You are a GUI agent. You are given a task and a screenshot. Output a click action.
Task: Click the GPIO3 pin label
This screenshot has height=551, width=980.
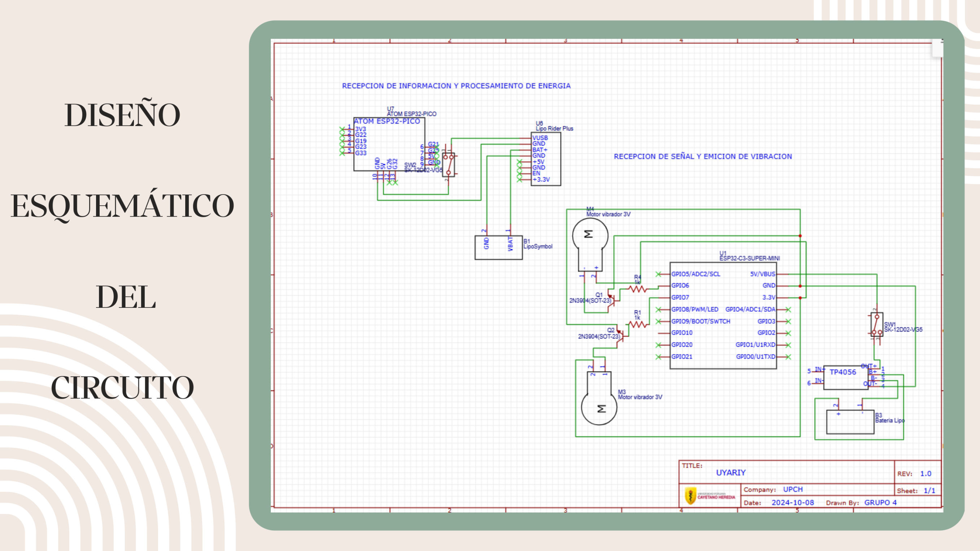click(x=766, y=321)
